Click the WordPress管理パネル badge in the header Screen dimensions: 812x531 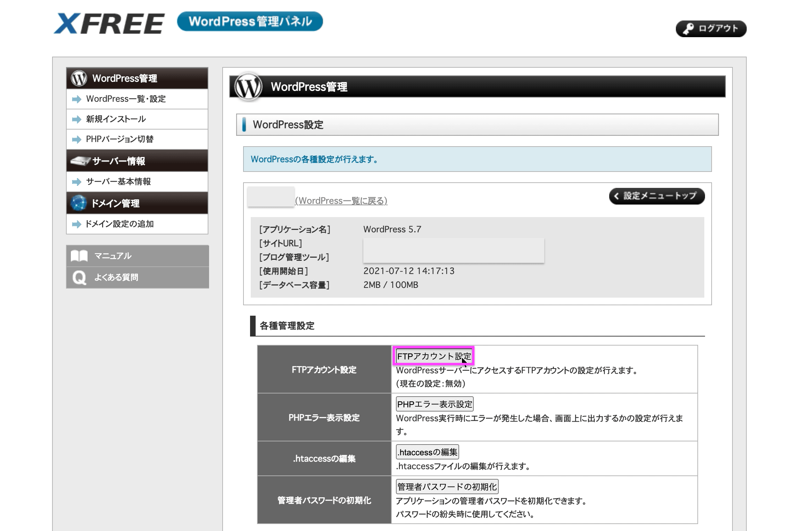coord(250,22)
